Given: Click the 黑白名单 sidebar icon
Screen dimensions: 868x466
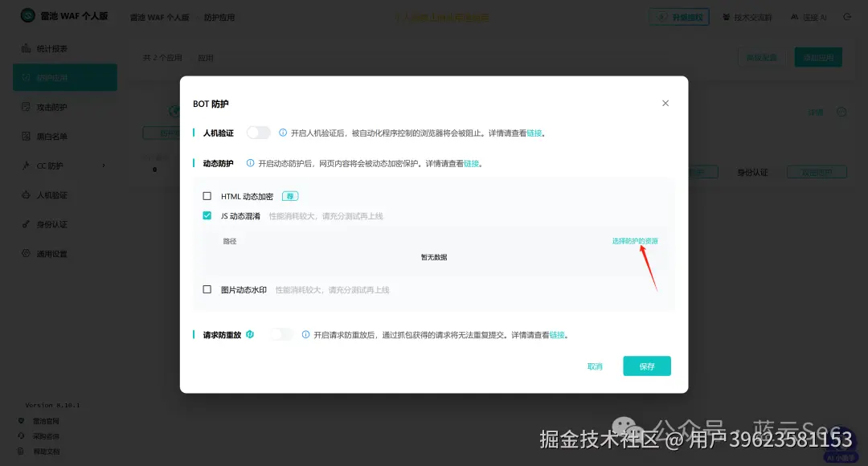Looking at the screenshot, I should 26,136.
